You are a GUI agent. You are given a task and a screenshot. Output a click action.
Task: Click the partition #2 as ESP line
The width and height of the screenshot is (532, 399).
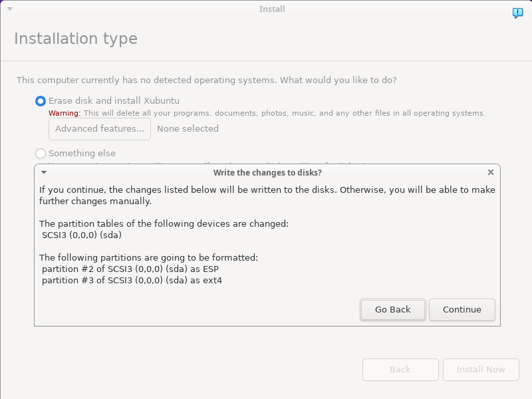[130, 269]
